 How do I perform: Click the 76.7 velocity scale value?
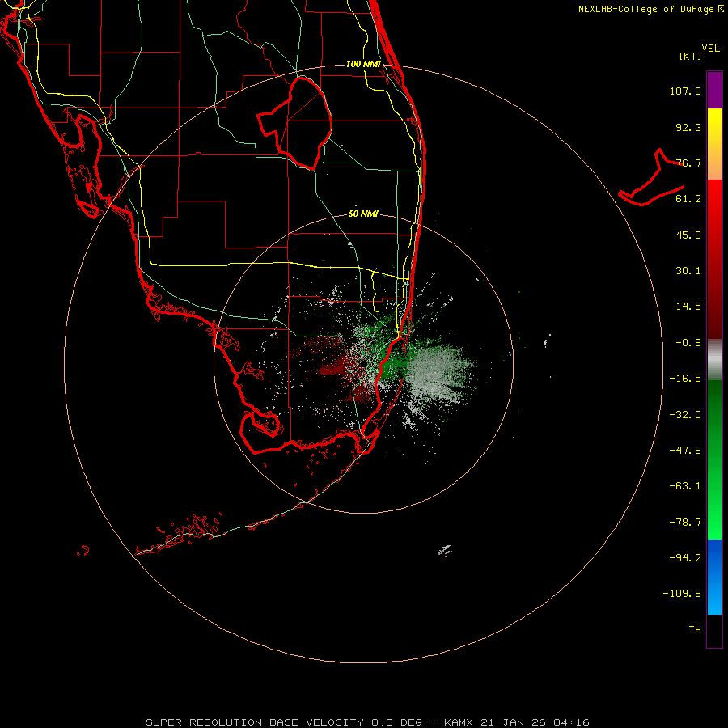(x=688, y=163)
